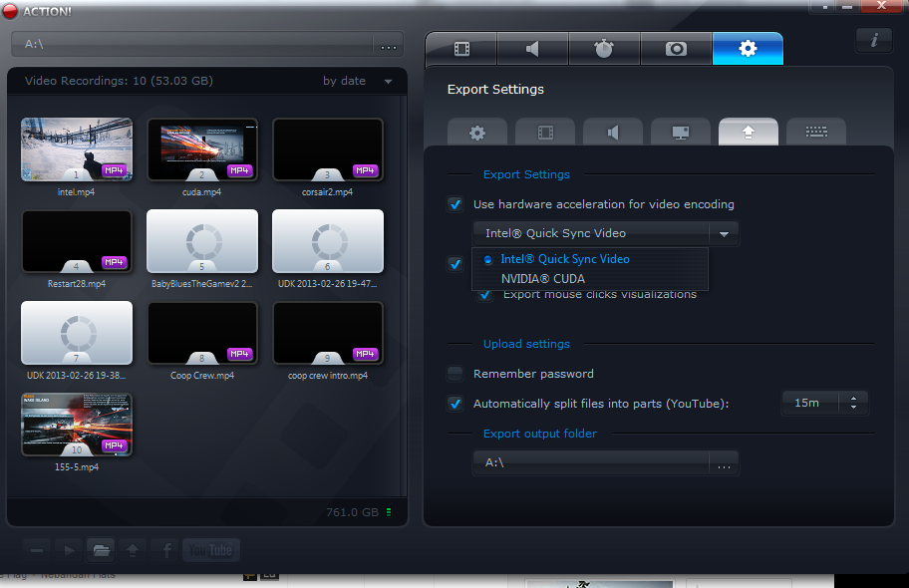Image resolution: width=909 pixels, height=588 pixels.
Task: Click the "Export output folder" section label
Action: [x=540, y=434]
